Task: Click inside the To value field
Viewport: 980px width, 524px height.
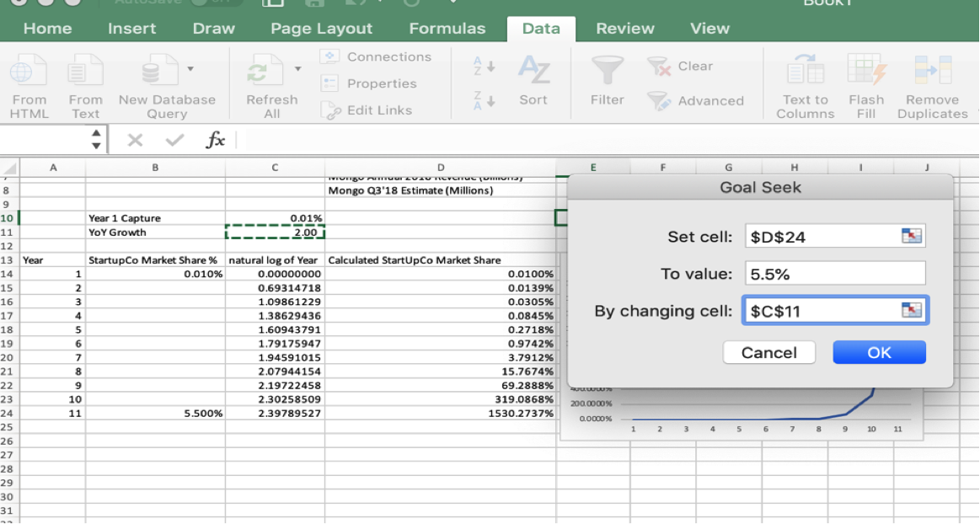Action: [834, 272]
